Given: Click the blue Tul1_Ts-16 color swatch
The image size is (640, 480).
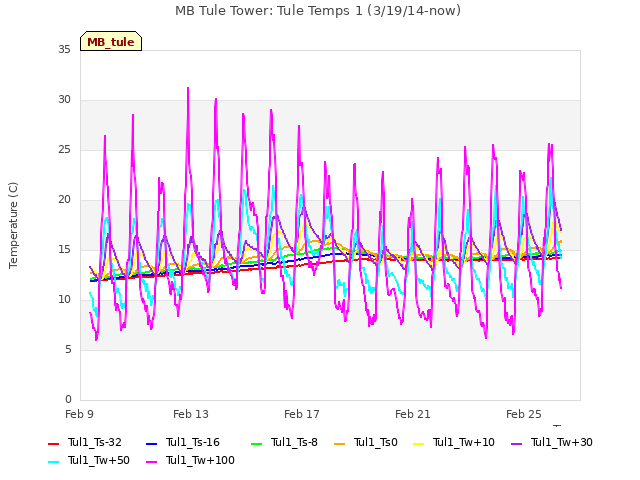Looking at the screenshot, I should click(151, 444).
